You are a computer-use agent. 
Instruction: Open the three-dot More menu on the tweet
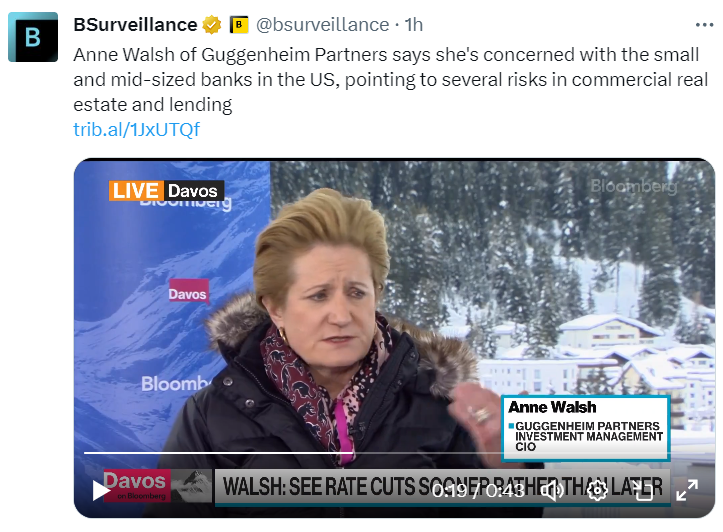(x=704, y=25)
